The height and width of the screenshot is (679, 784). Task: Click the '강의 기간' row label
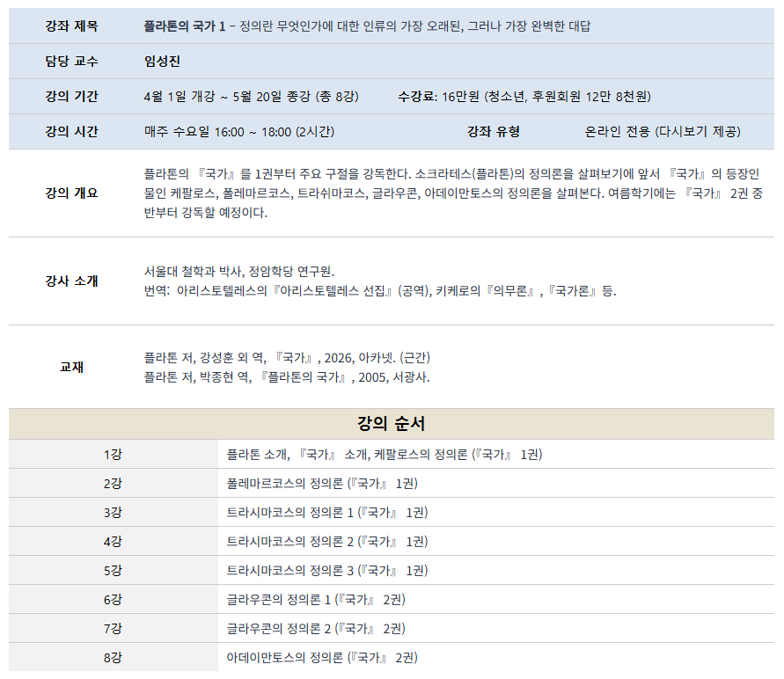tap(71, 97)
